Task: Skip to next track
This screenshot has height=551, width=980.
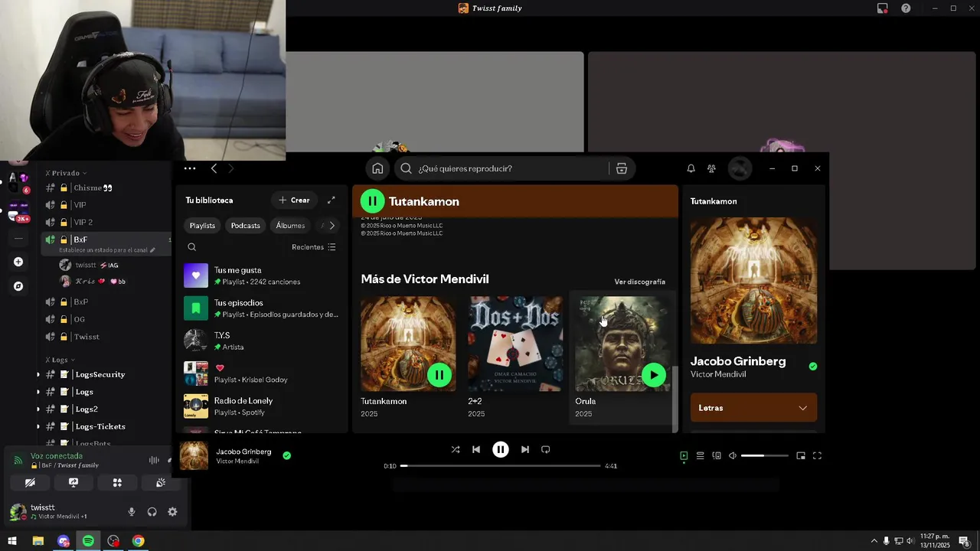Action: [524, 450]
